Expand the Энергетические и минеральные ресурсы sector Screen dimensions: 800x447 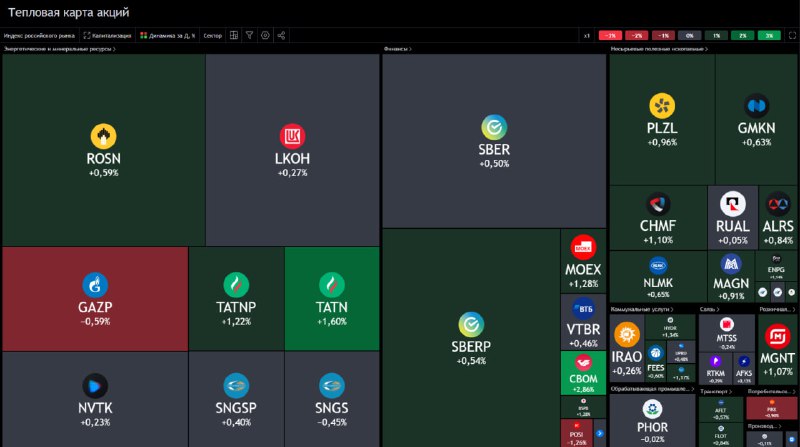[60, 49]
